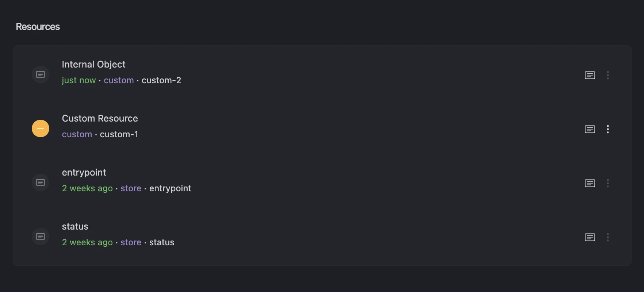Click the store tag on entrypoint
This screenshot has height=292, width=644.
tap(131, 188)
